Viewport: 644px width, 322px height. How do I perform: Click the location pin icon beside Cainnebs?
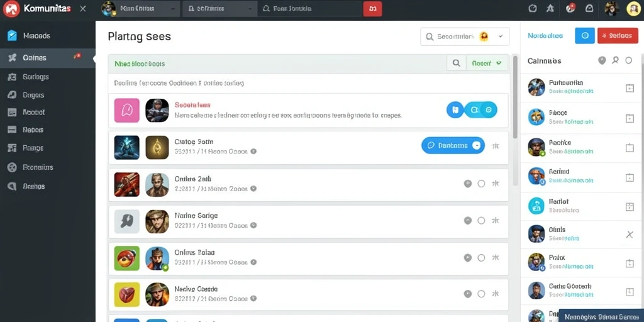(602, 61)
